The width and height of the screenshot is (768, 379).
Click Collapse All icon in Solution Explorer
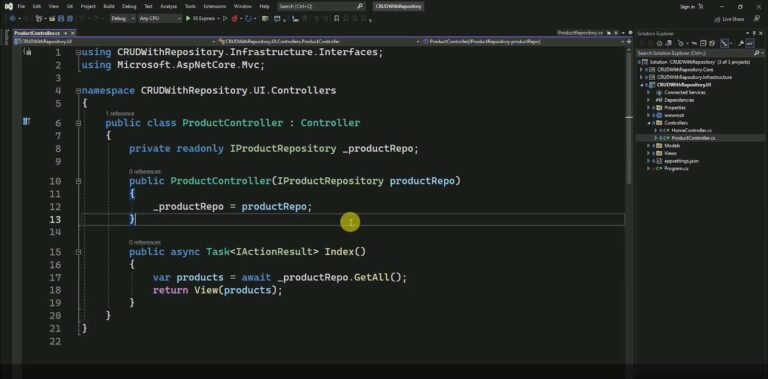[x=703, y=44]
